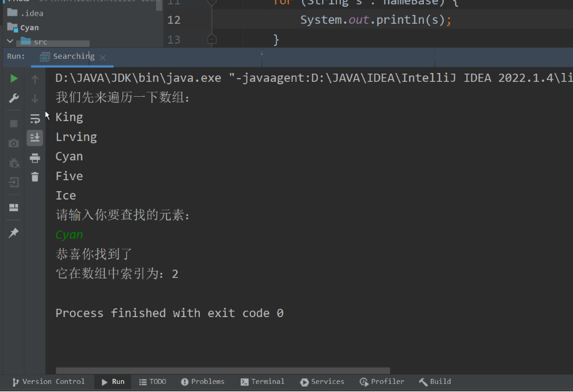
Task: Toggle soft-wrap for console output
Action: (x=35, y=119)
